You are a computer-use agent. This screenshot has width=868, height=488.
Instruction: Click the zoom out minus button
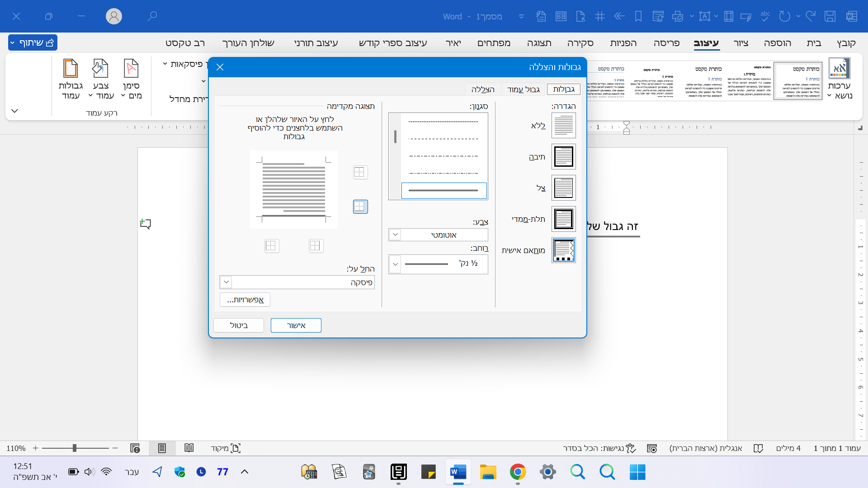(115, 448)
